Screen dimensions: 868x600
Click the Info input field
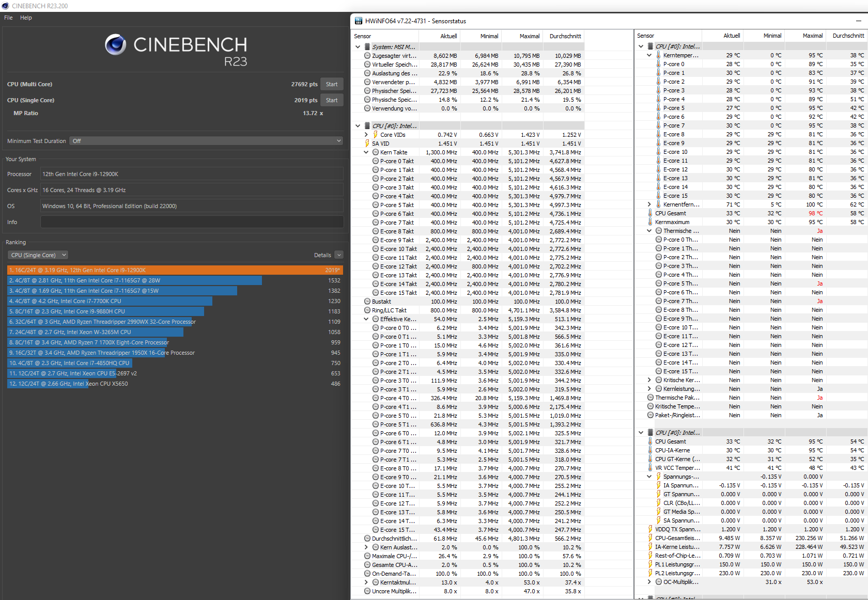pos(192,222)
